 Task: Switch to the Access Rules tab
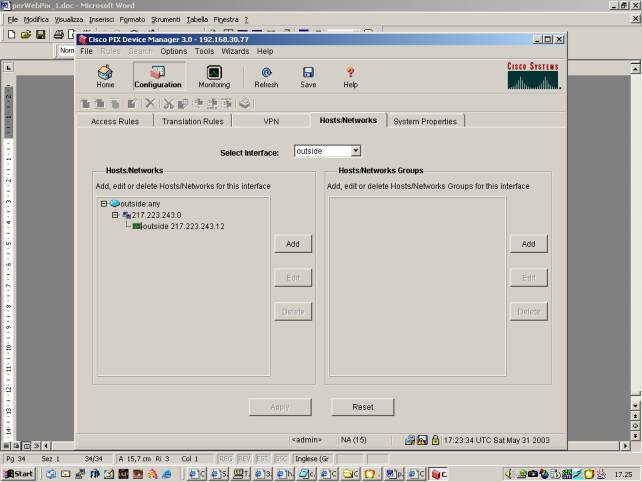tap(115, 121)
